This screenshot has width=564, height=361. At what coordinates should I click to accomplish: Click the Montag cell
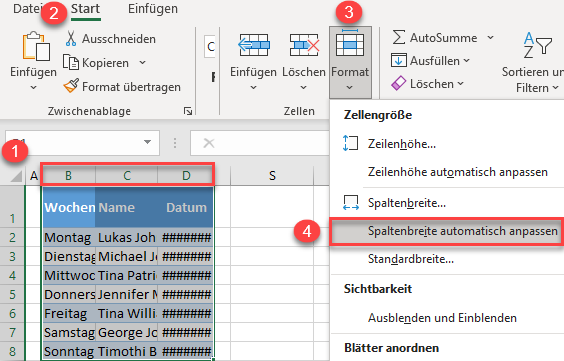[69, 237]
